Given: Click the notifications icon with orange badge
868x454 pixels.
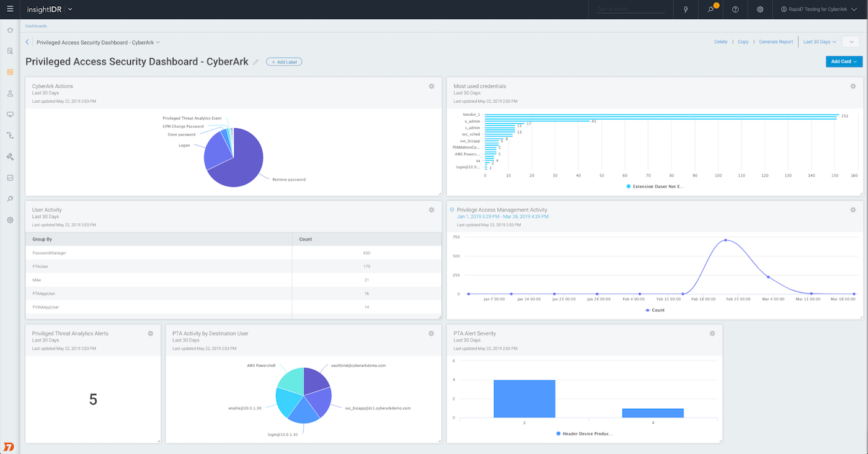Looking at the screenshot, I should tap(711, 9).
